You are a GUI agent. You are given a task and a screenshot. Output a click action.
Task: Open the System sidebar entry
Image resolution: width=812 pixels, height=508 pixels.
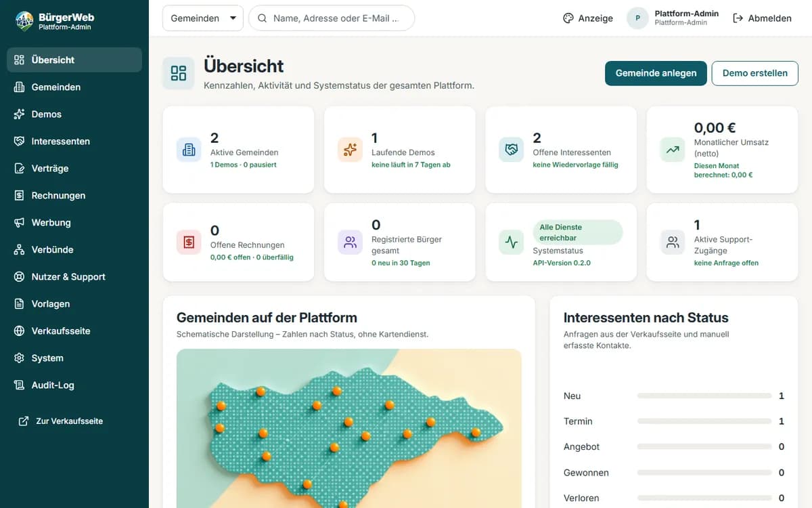(74, 358)
